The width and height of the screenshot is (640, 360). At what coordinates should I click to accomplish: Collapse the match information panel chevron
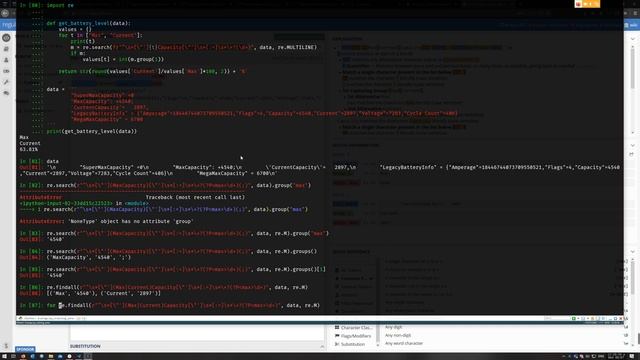click(633, 145)
